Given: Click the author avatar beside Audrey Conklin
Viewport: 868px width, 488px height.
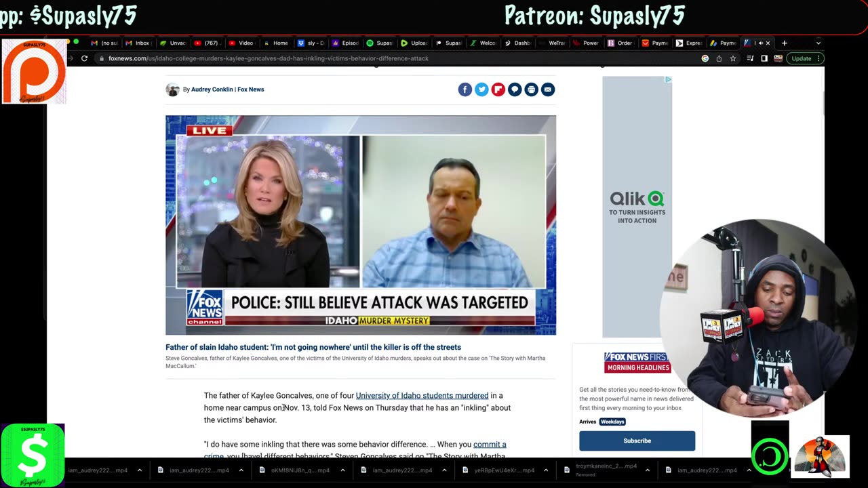Looking at the screenshot, I should point(172,89).
